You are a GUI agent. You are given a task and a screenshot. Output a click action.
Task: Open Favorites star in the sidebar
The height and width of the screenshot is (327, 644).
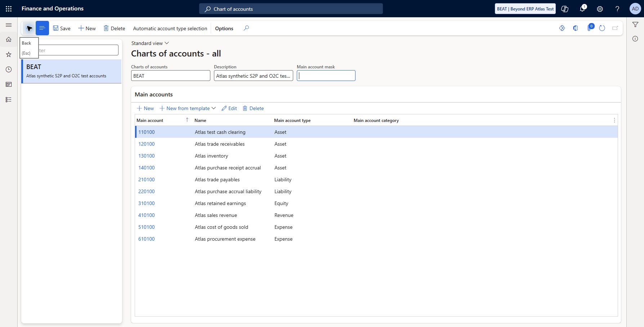[x=9, y=54]
